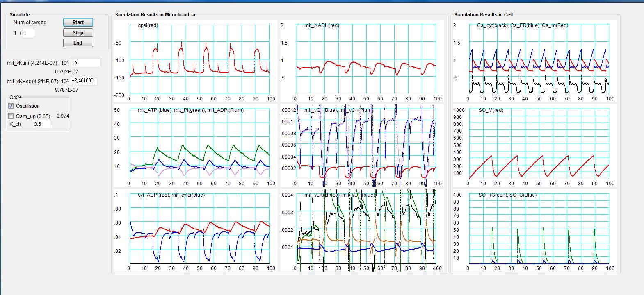Click the '0.974' value next to Cam_up
This screenshot has width=644, height=295.
[63, 116]
